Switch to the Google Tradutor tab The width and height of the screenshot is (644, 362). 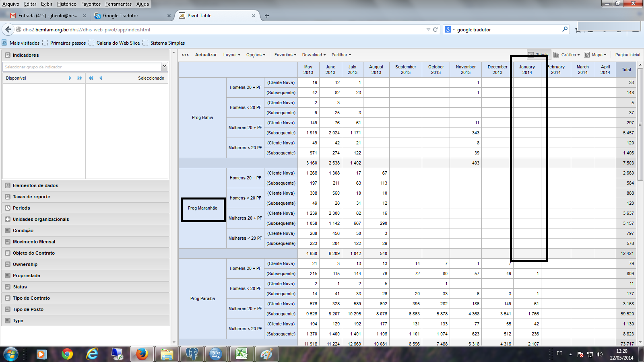pos(120,16)
